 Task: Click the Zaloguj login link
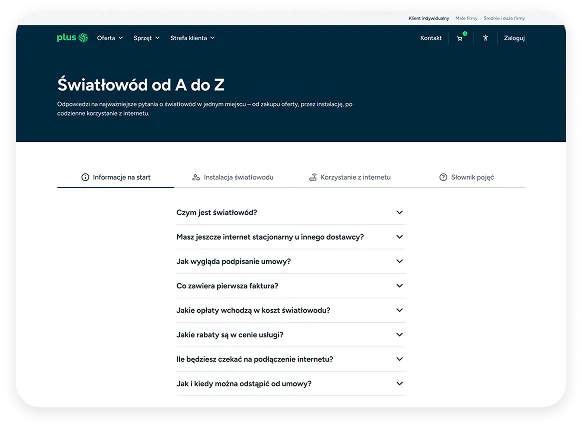pos(514,38)
